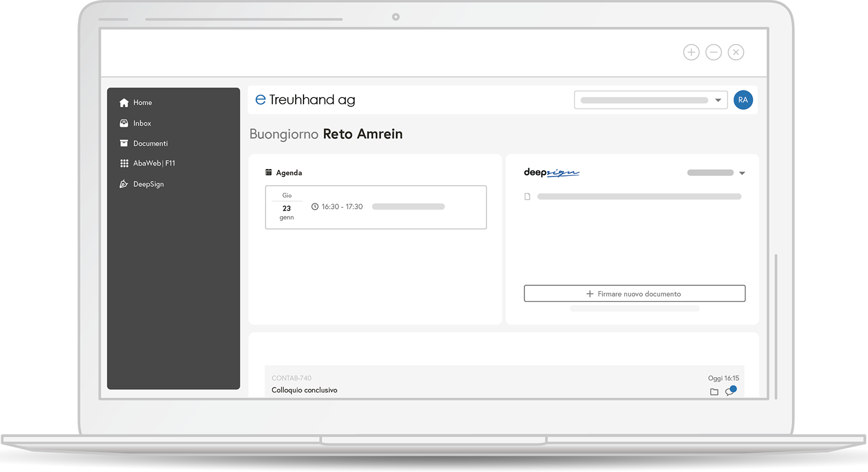Click the minus circle window button
Image resolution: width=868 pixels, height=472 pixels.
pyautogui.click(x=714, y=52)
